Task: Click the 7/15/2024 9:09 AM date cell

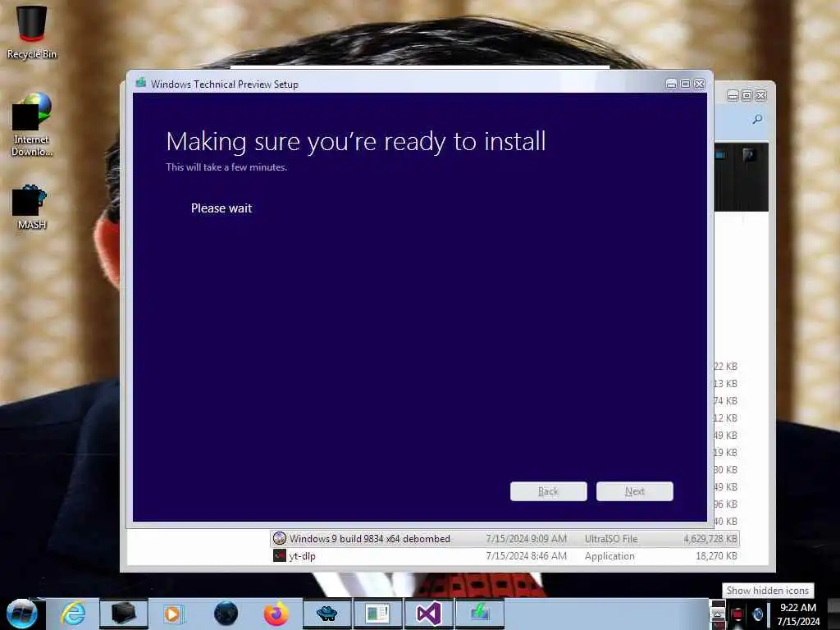Action: (x=526, y=539)
